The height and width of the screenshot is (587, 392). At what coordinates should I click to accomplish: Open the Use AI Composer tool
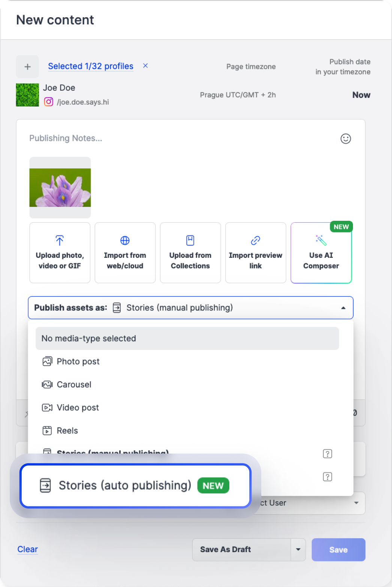tap(321, 253)
